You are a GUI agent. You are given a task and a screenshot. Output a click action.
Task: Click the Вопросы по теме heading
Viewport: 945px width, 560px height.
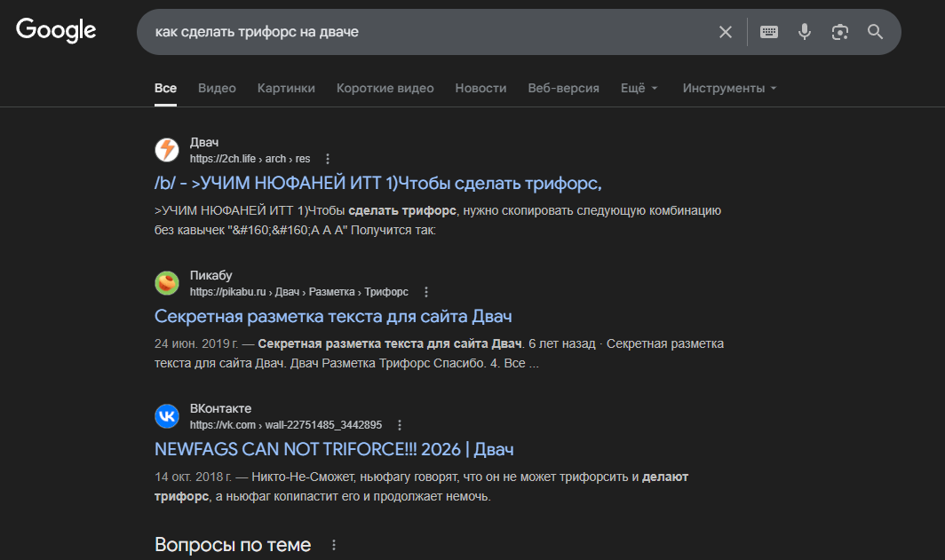point(233,544)
